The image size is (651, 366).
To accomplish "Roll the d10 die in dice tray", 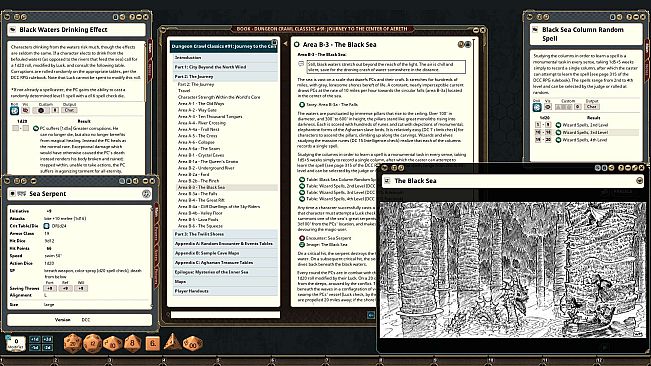I will pos(113,344).
